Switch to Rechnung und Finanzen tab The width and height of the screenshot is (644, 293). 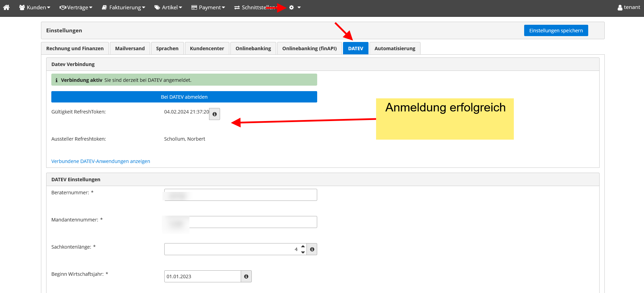pyautogui.click(x=75, y=48)
